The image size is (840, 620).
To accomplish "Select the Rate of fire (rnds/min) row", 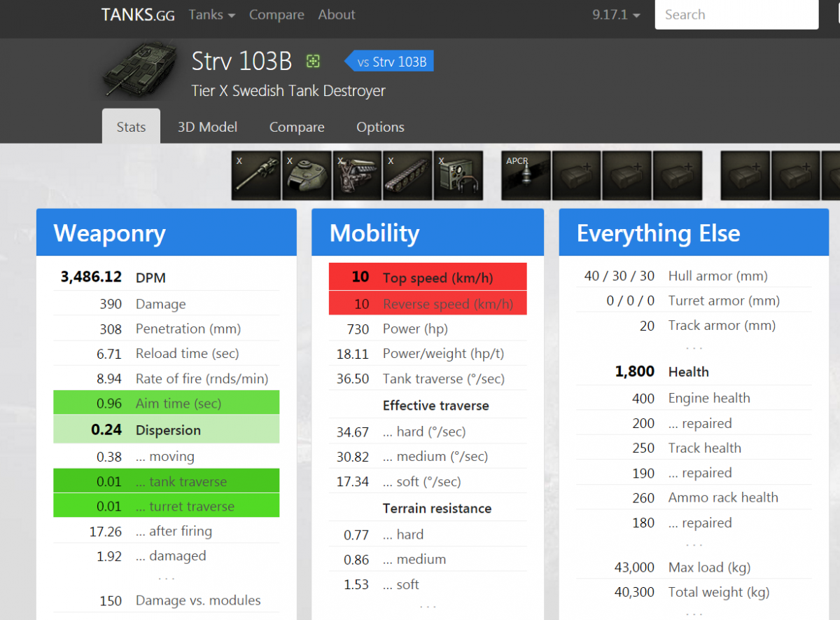I will (167, 379).
